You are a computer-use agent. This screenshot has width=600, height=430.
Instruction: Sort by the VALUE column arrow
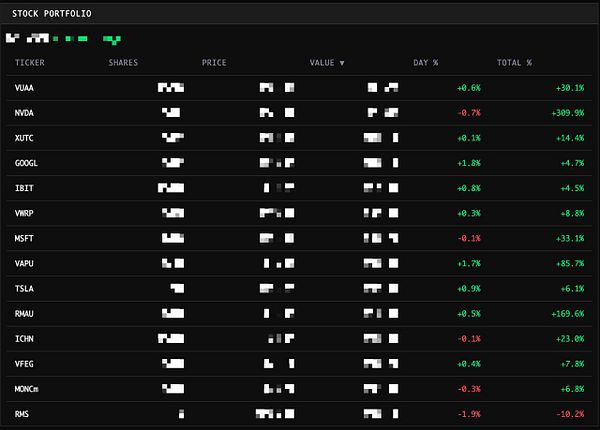(x=342, y=63)
